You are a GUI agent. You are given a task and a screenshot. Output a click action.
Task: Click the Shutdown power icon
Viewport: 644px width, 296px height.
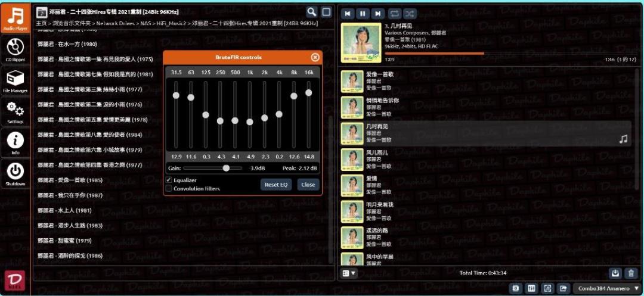click(15, 170)
